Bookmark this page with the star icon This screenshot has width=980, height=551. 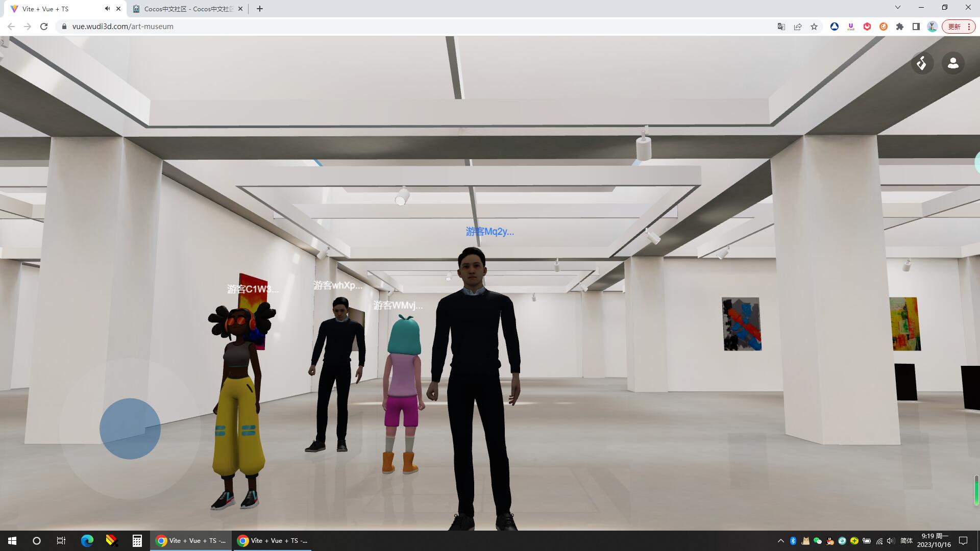[x=814, y=27]
